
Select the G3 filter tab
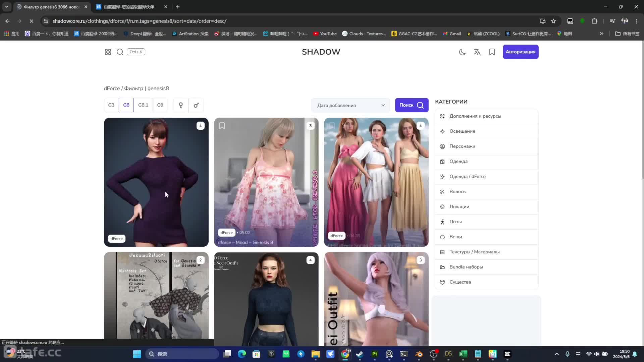coord(111,105)
